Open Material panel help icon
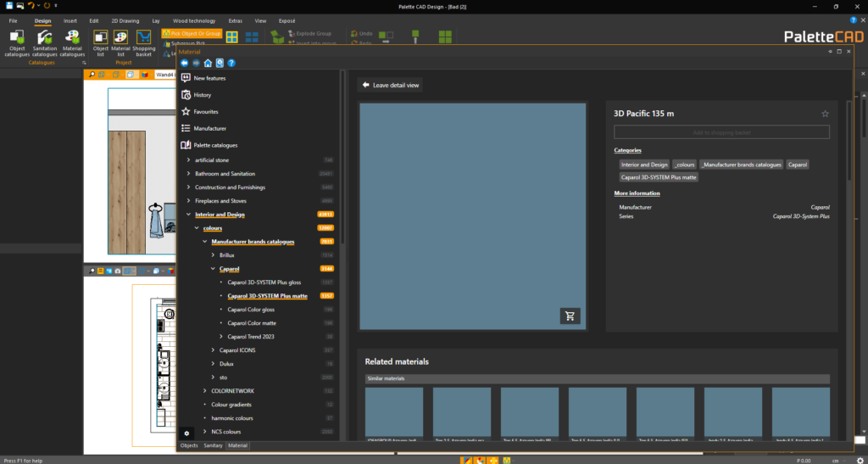Image resolution: width=868 pixels, height=464 pixels. pos(231,63)
